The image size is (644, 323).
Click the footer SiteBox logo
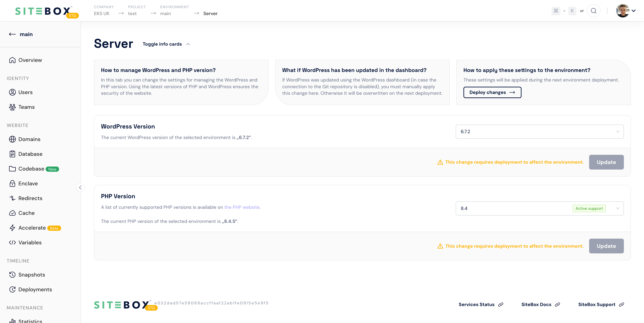tap(122, 305)
